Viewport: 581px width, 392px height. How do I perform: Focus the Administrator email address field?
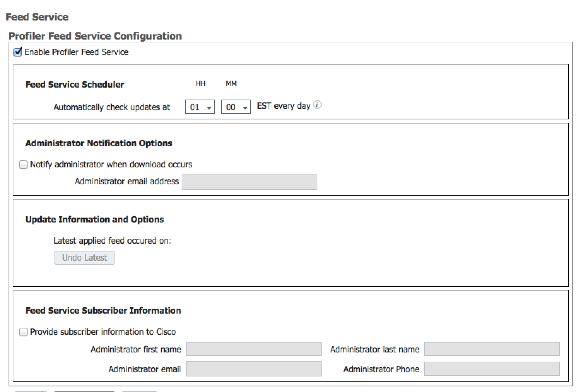pos(249,182)
